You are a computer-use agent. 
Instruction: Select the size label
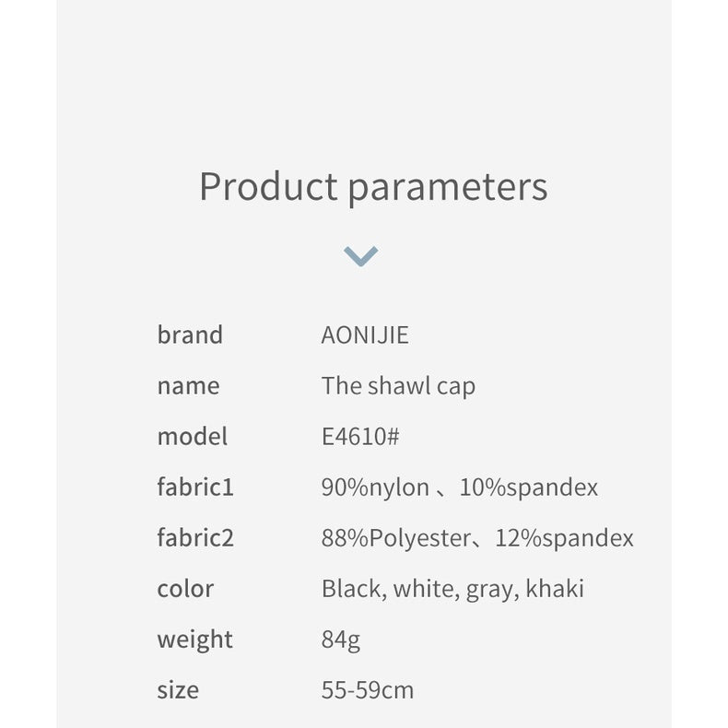pyautogui.click(x=178, y=689)
